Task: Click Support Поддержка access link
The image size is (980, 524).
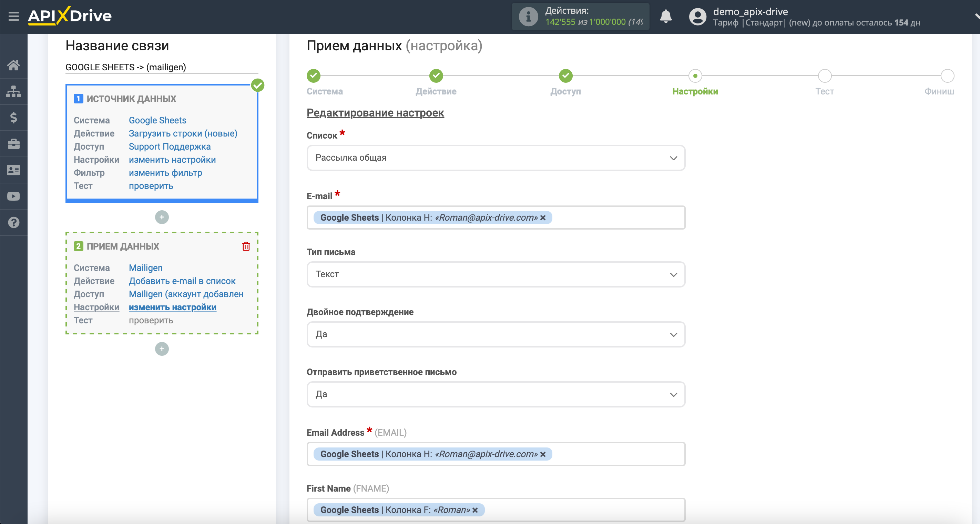Action: point(170,147)
